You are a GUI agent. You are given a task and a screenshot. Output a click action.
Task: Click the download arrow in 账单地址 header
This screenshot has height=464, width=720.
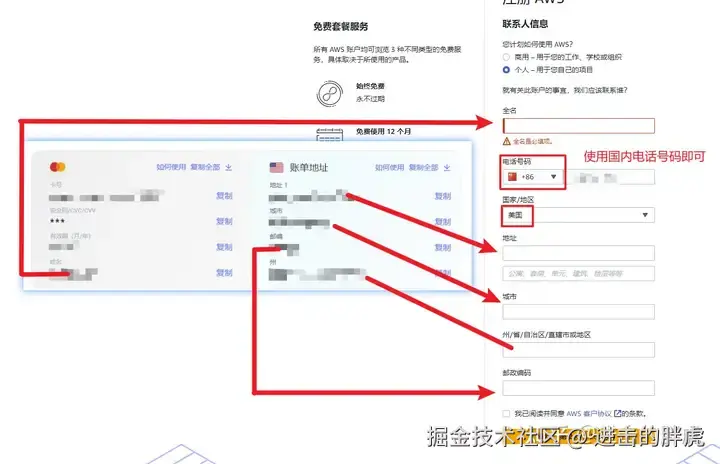coord(447,168)
